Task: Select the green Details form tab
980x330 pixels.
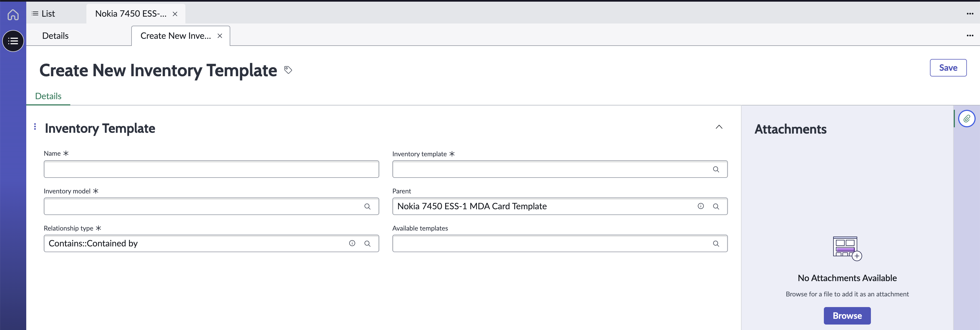Action: [x=48, y=96]
